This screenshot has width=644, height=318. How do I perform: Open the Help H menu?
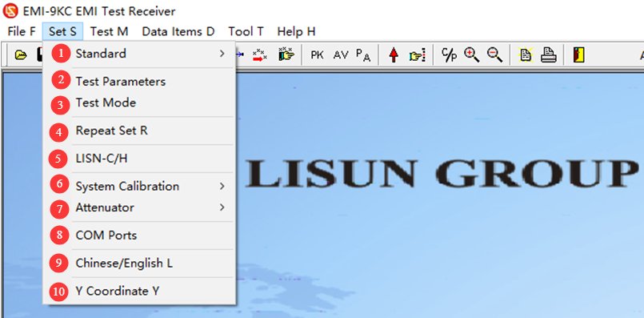pos(296,32)
